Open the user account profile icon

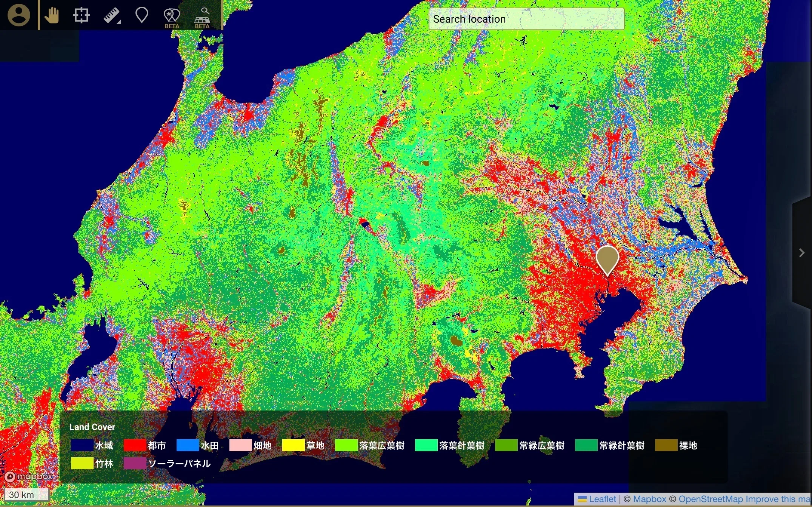(x=18, y=15)
